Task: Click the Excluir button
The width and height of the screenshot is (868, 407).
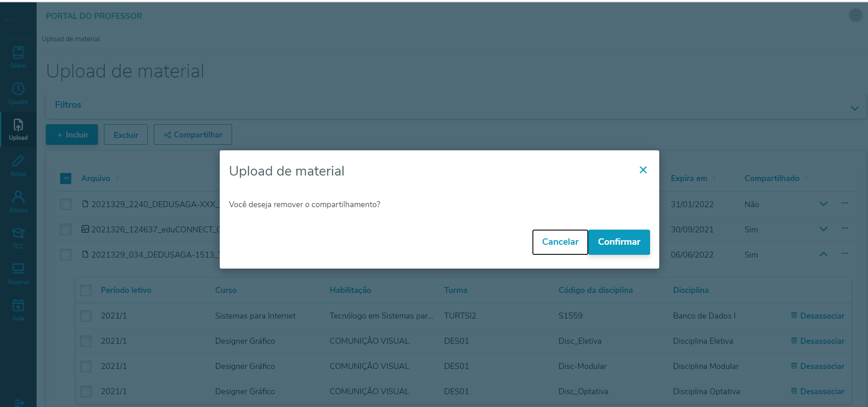Action: click(126, 135)
